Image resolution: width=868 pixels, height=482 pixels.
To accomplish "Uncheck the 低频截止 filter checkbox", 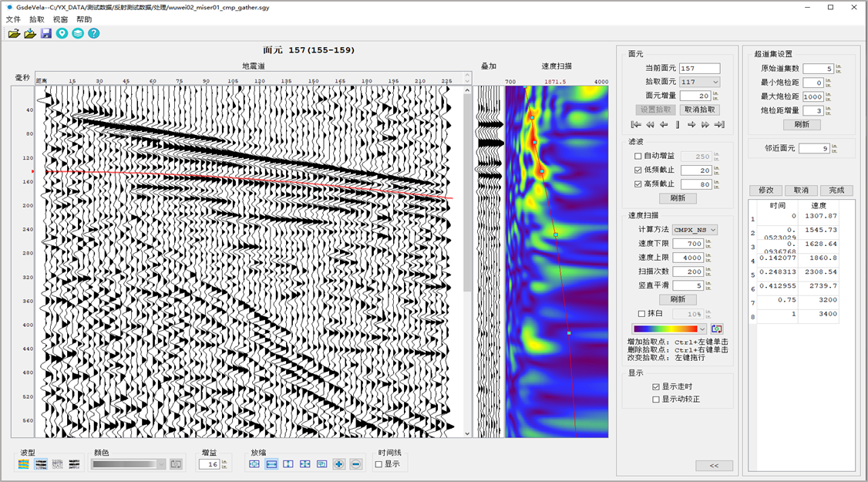I will (x=638, y=170).
